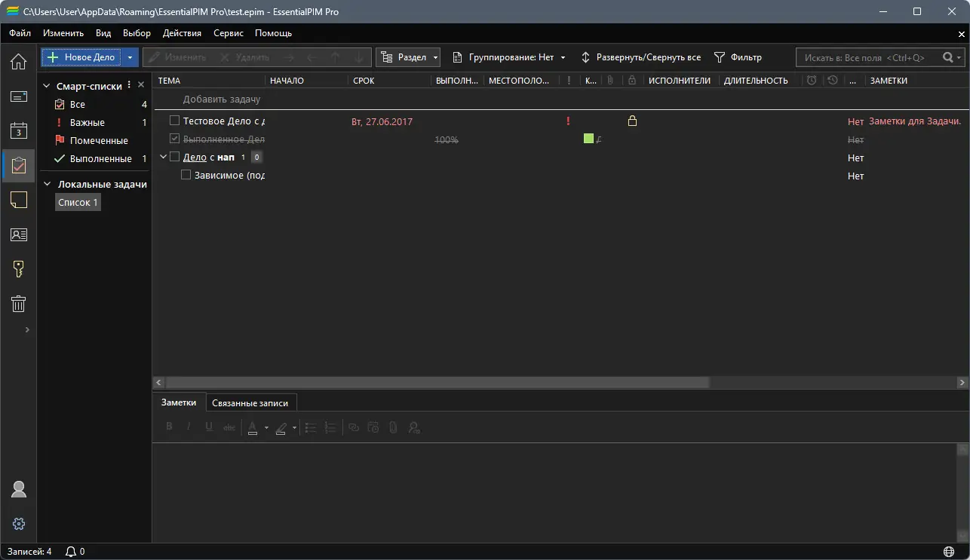Open the Действия menu

coord(182,33)
